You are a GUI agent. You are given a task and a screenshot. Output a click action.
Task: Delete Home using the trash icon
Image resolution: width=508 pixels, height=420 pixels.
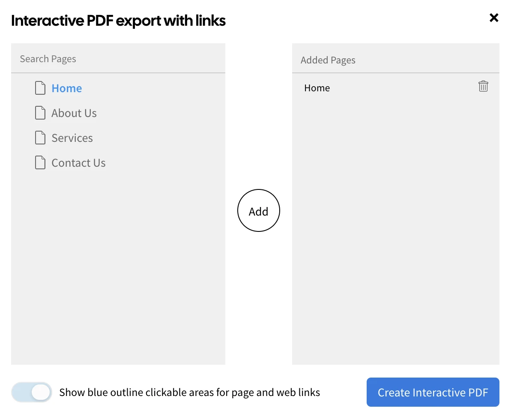click(483, 86)
